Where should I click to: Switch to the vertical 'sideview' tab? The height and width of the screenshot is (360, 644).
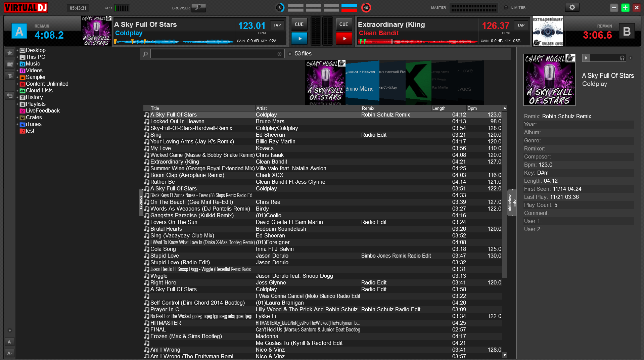(x=510, y=203)
